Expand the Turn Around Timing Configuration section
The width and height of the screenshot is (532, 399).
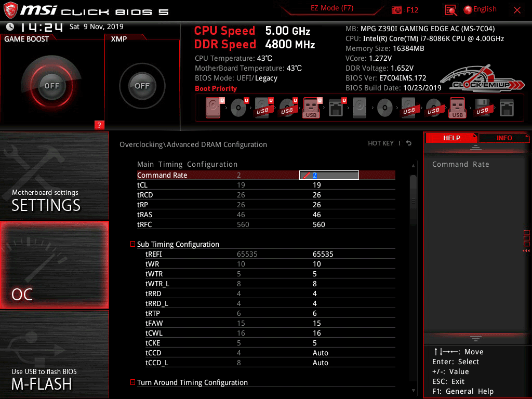click(132, 382)
